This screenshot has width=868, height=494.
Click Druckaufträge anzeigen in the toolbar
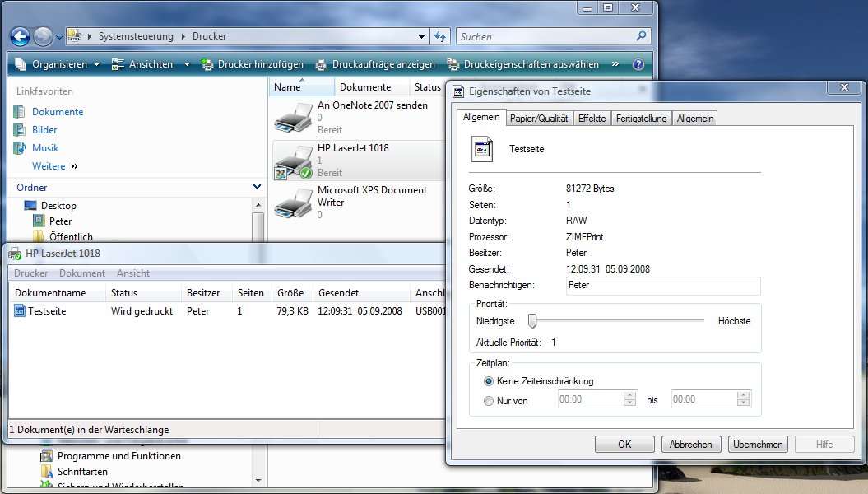[375, 64]
